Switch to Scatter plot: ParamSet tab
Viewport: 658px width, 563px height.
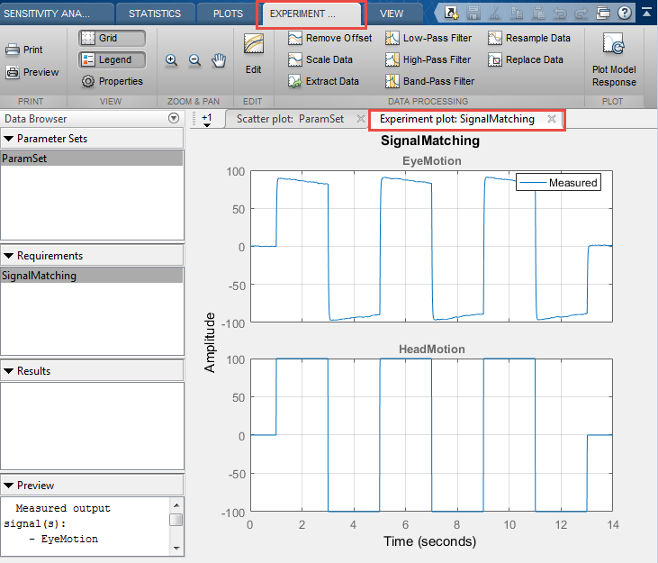point(289,119)
